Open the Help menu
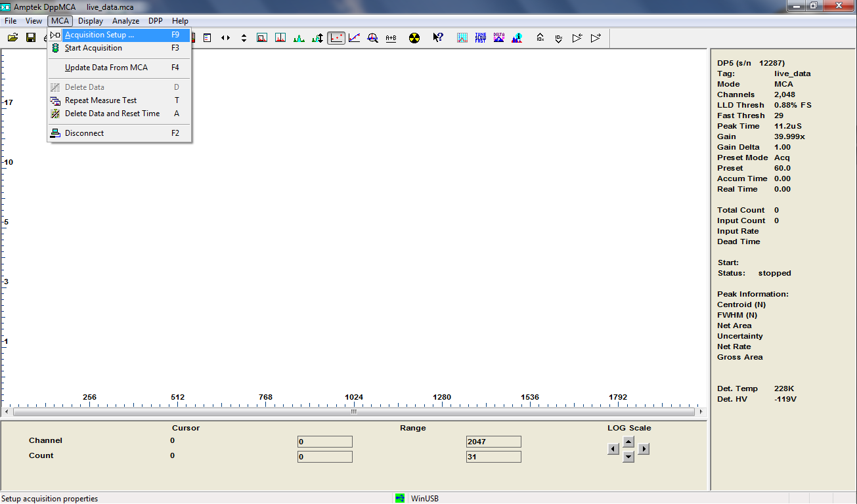The width and height of the screenshot is (857, 504). [180, 21]
